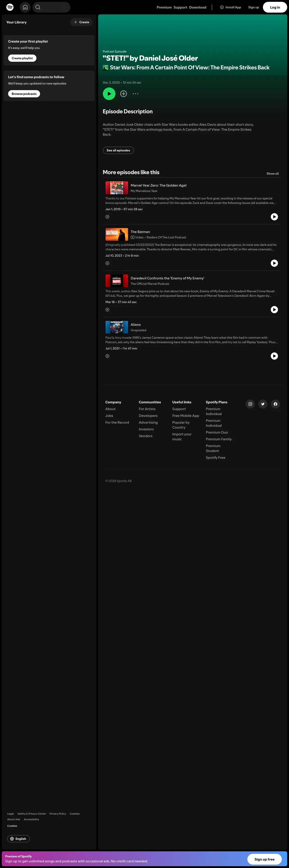Click Create in Your Library
The width and height of the screenshot is (289, 868).
pos(81,22)
